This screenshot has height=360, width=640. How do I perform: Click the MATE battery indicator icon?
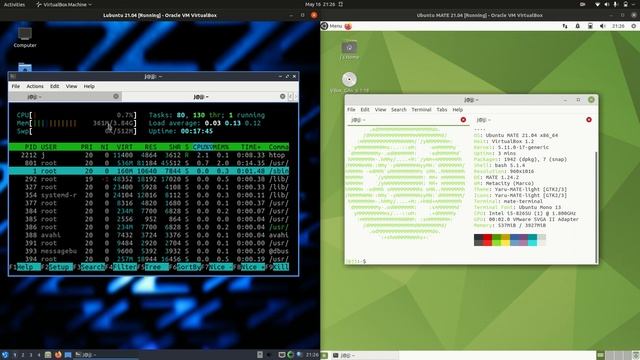[590, 26]
